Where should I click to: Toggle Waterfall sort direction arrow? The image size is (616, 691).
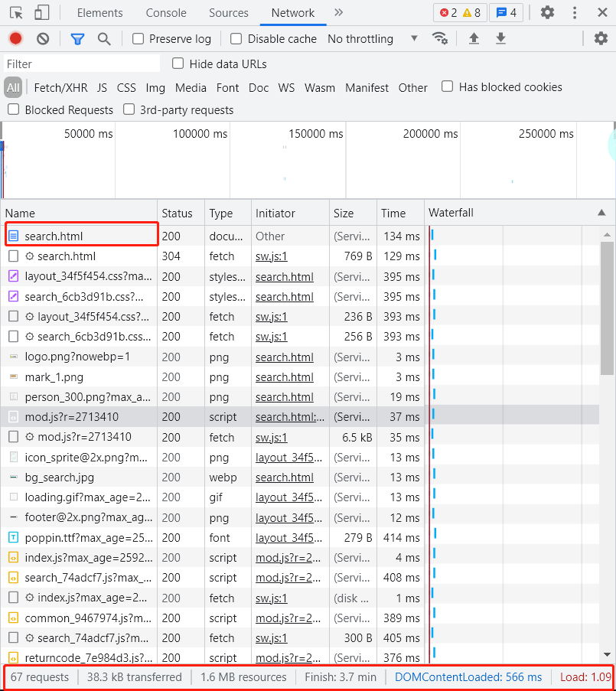(601, 213)
